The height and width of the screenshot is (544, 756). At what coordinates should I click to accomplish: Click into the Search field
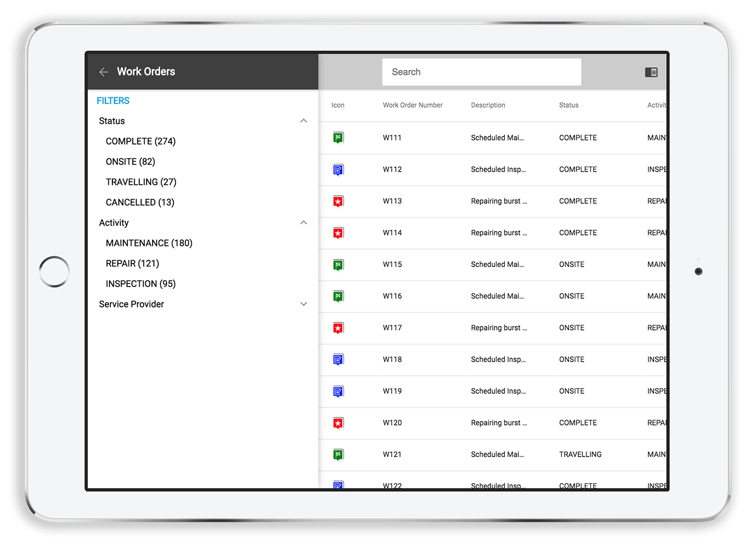(482, 72)
